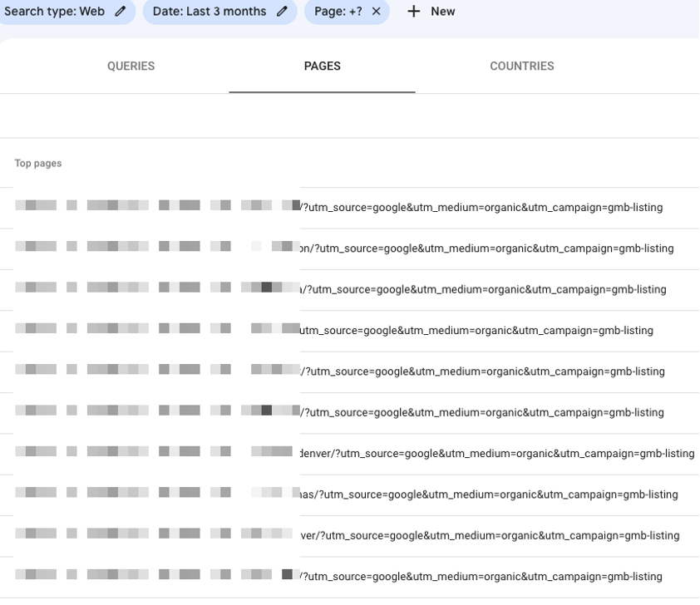Switch to the COUNTRIES tab
This screenshot has width=700, height=605.
click(521, 66)
